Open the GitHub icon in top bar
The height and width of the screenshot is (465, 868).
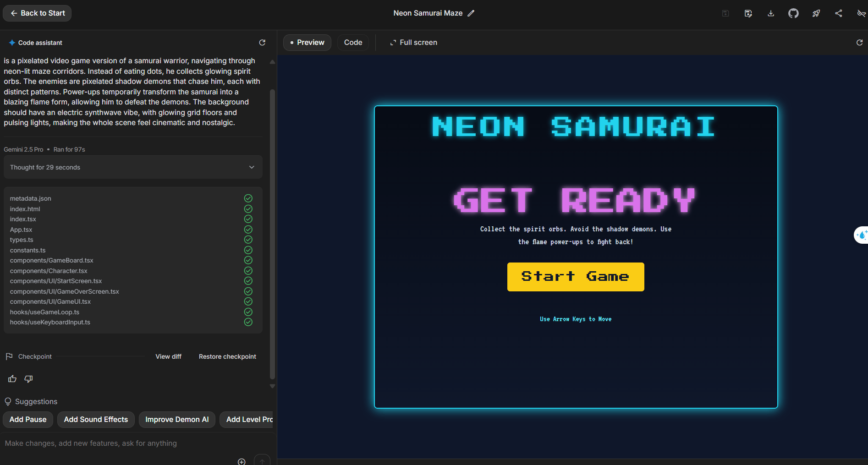pyautogui.click(x=793, y=13)
